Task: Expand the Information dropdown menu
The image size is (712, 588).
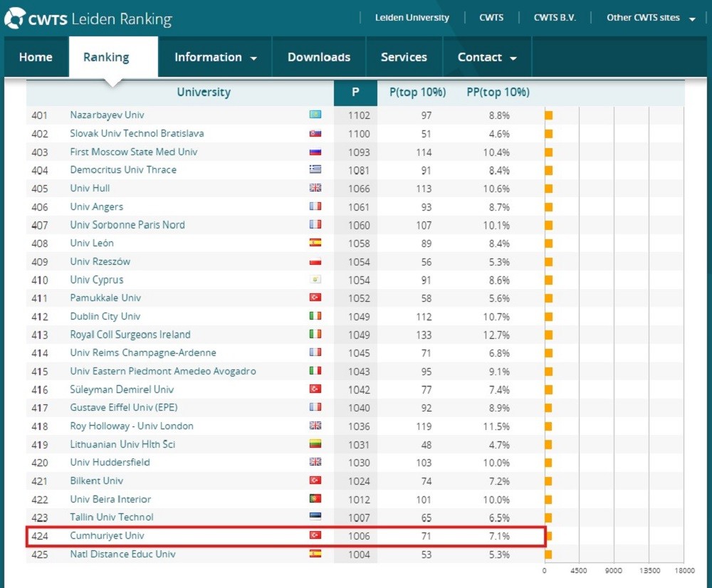Action: coord(215,58)
